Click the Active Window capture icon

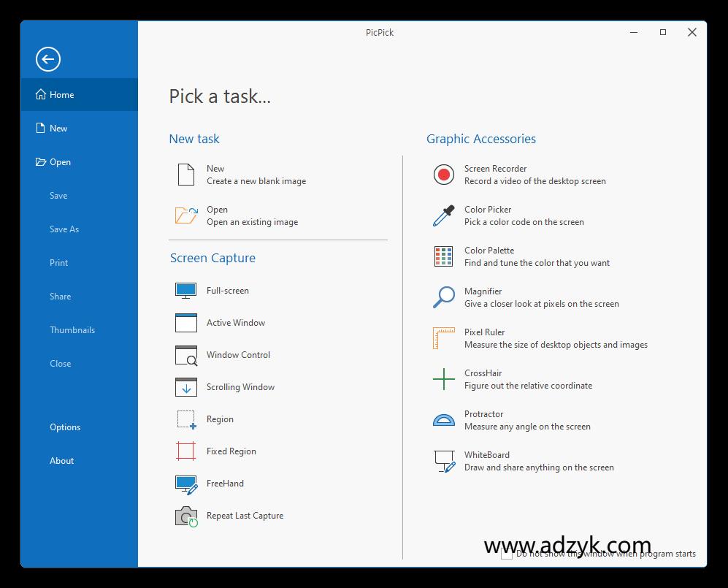185,323
